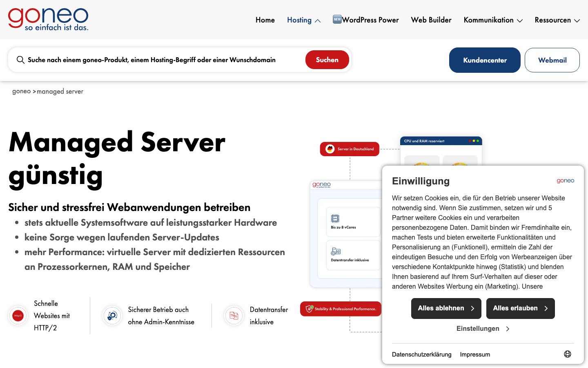
Task: Expand the Kommunikation dropdown arrow
Action: (520, 20)
